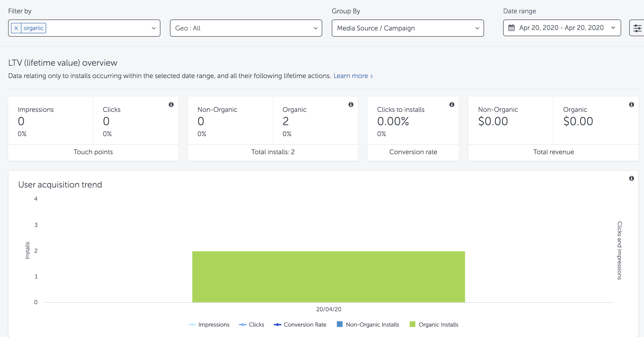The width and height of the screenshot is (644, 337).
Task: Click the Conversion rate info icon
Action: [x=451, y=104]
